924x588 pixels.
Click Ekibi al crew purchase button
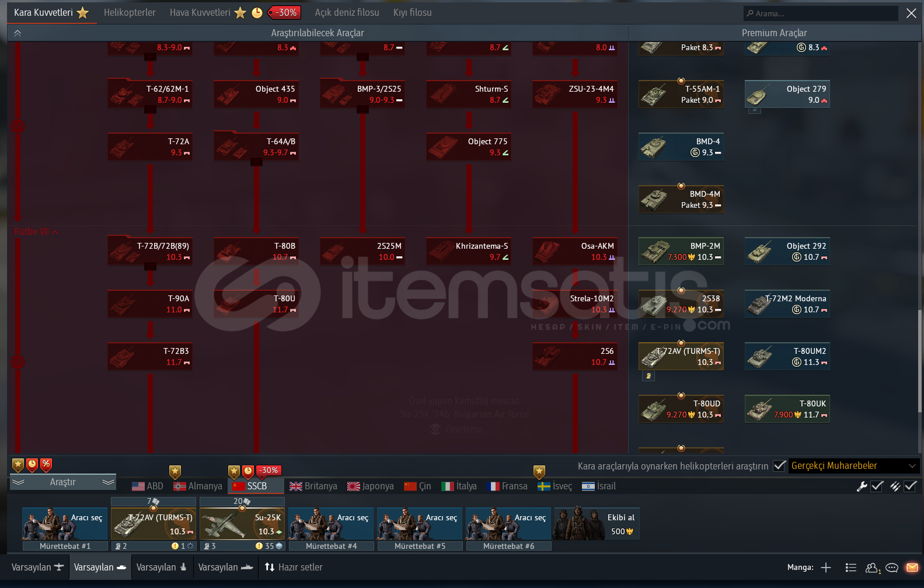[x=597, y=523]
